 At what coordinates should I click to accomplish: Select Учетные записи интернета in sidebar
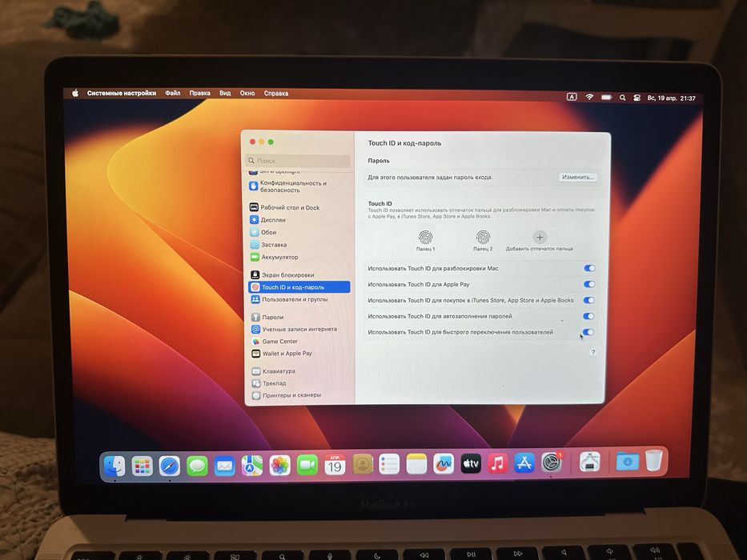point(299,329)
